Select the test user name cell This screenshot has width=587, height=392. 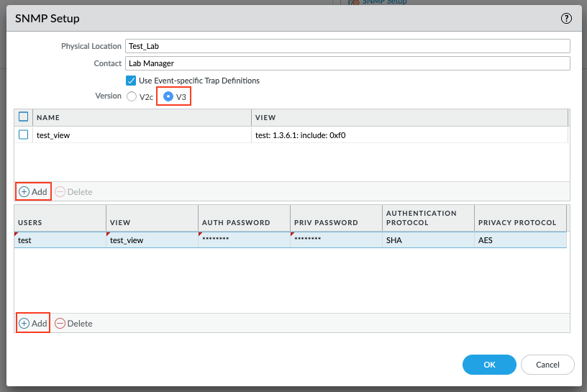click(x=60, y=240)
